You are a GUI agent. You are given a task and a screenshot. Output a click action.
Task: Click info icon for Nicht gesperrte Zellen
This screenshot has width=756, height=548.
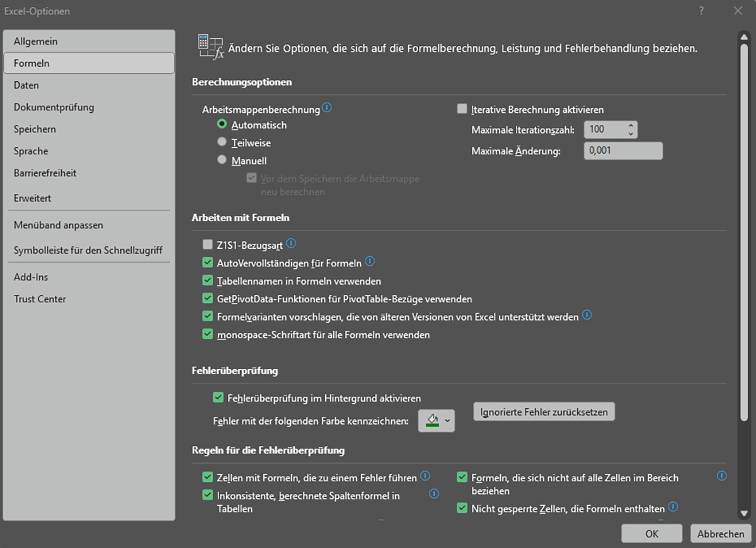click(673, 507)
